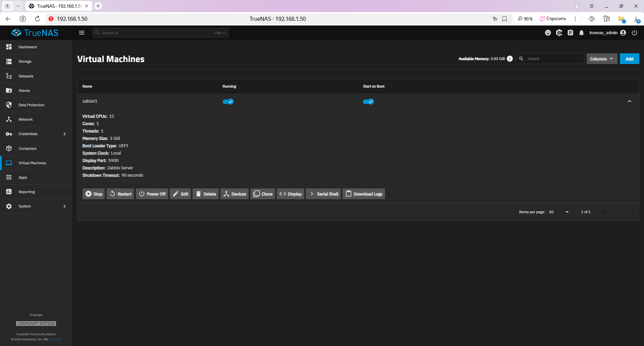Viewport: 644px width, 346px height.
Task: Click the Virtual Machines search field
Action: pos(550,59)
